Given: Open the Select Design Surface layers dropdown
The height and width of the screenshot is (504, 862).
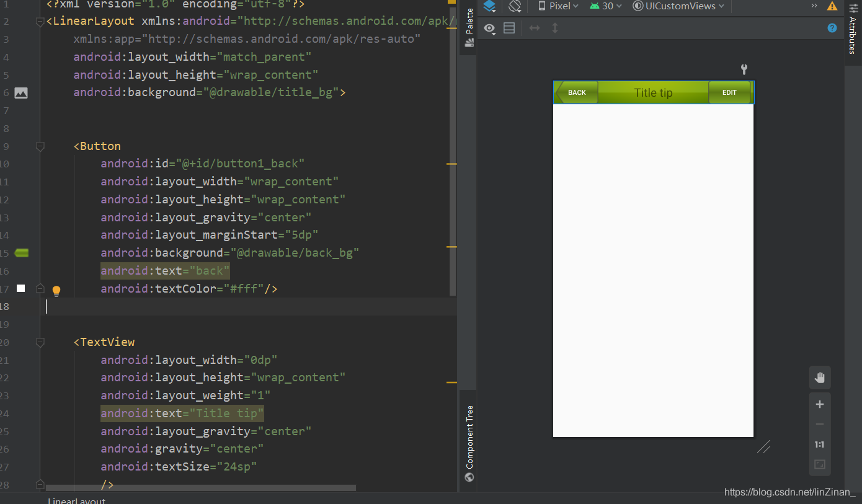Looking at the screenshot, I should [x=490, y=6].
